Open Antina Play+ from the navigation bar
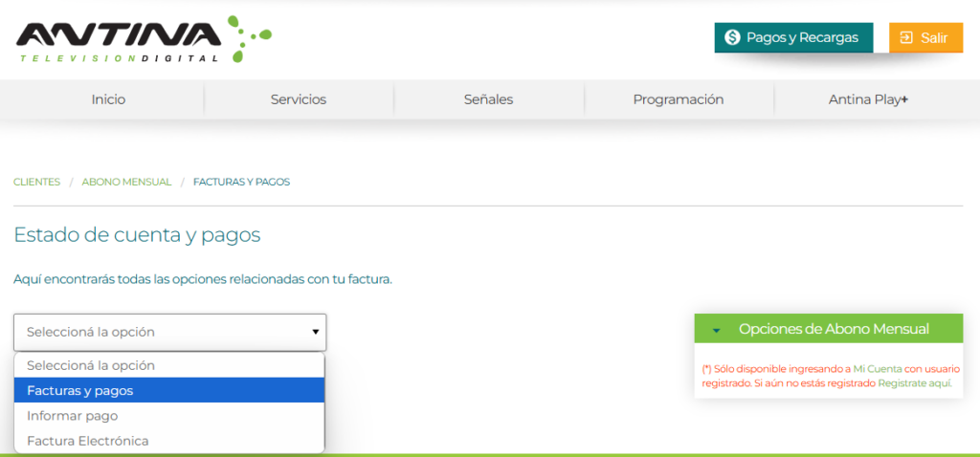 [x=868, y=99]
